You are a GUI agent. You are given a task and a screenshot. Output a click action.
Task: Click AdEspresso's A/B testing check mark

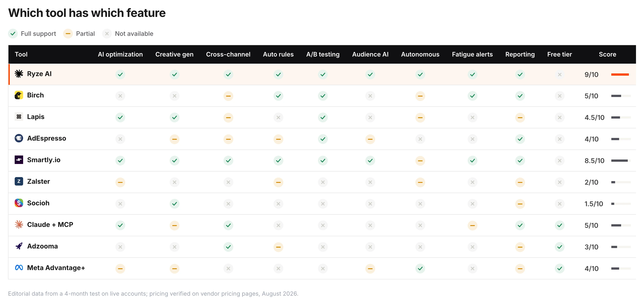[323, 139]
